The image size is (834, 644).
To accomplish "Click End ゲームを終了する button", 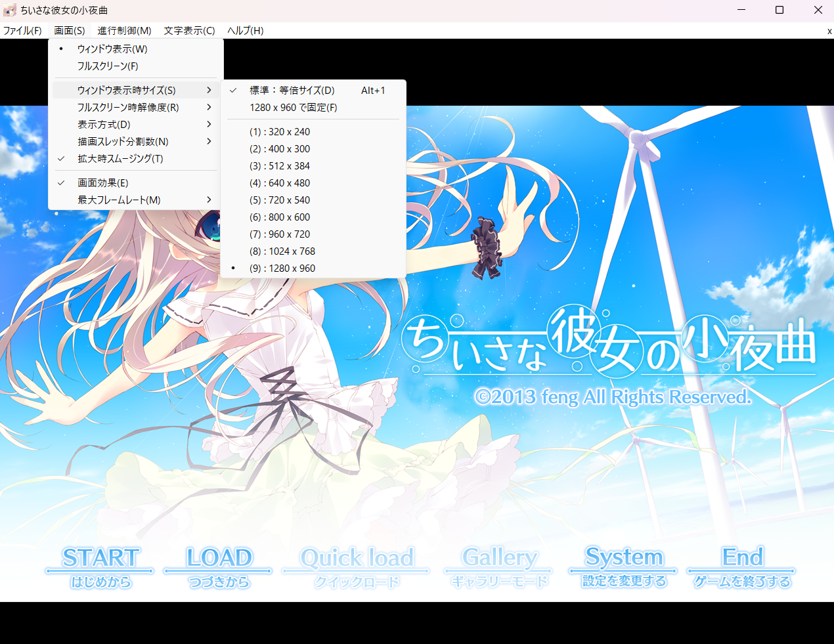I will [x=742, y=568].
